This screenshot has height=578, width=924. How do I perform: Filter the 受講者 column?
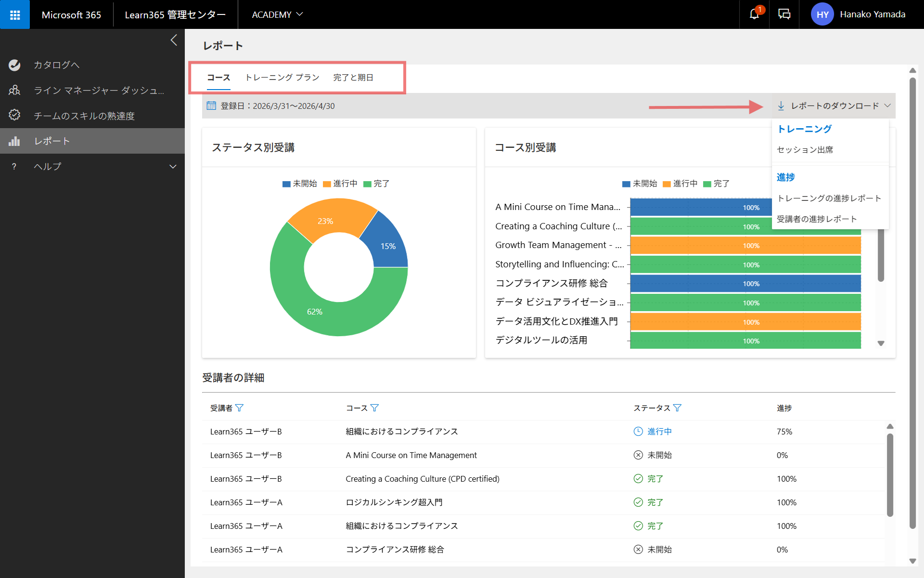(x=239, y=407)
